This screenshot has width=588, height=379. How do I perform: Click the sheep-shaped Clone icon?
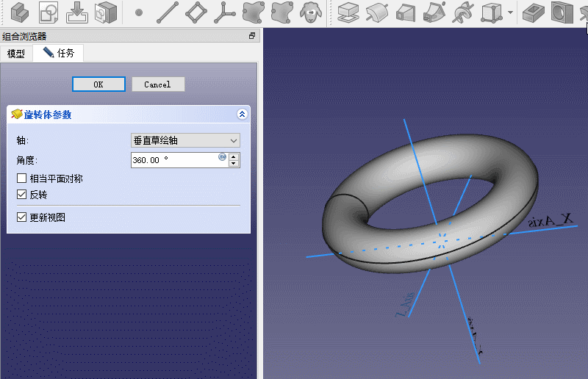point(309,12)
